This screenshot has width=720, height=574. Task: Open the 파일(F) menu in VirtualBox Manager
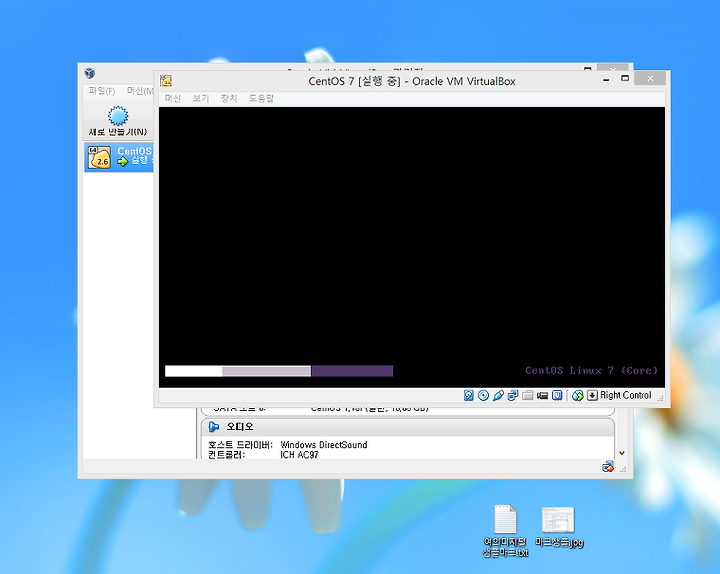pos(101,91)
